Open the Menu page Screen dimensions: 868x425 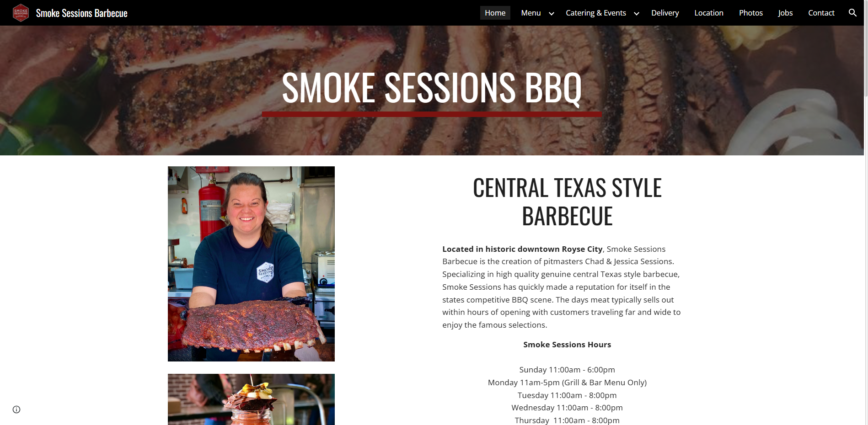pyautogui.click(x=531, y=13)
